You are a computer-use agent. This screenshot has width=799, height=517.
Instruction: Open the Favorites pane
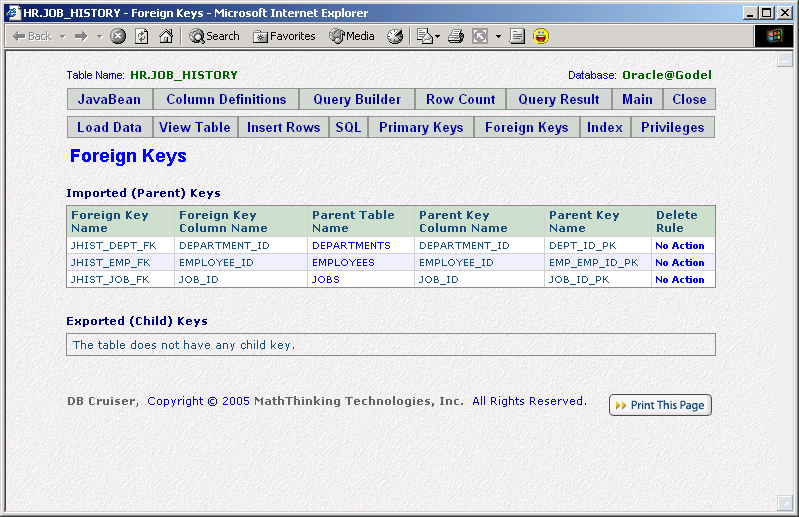pyautogui.click(x=284, y=36)
